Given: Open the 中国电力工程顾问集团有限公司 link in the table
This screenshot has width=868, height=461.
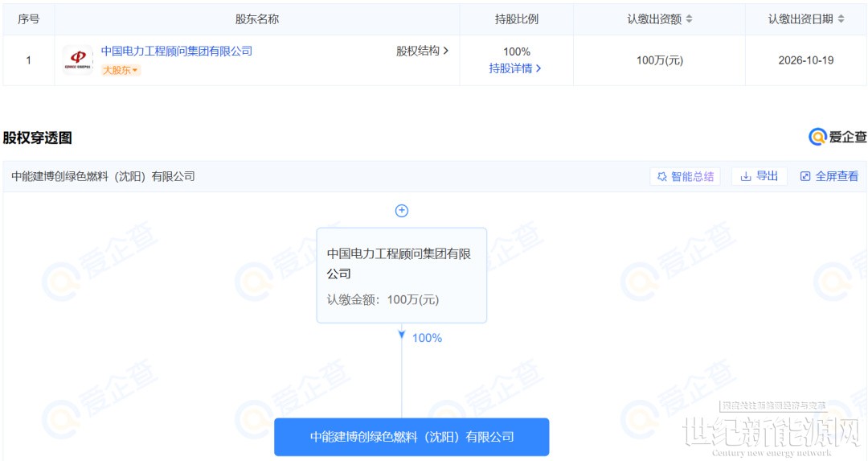Looking at the screenshot, I should [x=176, y=51].
